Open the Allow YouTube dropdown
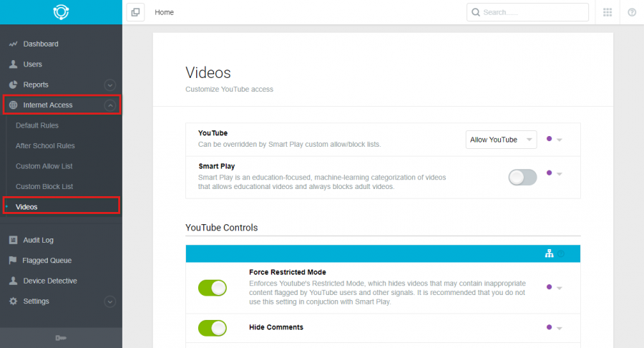644x348 pixels. [x=501, y=140]
